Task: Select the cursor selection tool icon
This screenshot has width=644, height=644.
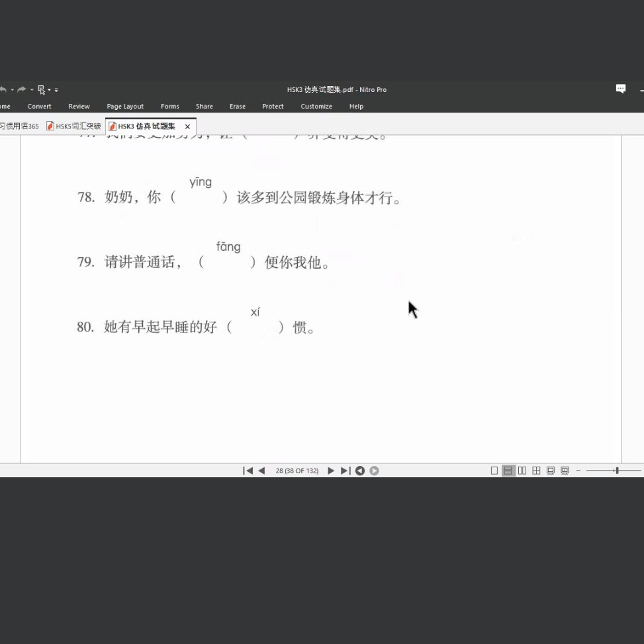Action: (42, 90)
